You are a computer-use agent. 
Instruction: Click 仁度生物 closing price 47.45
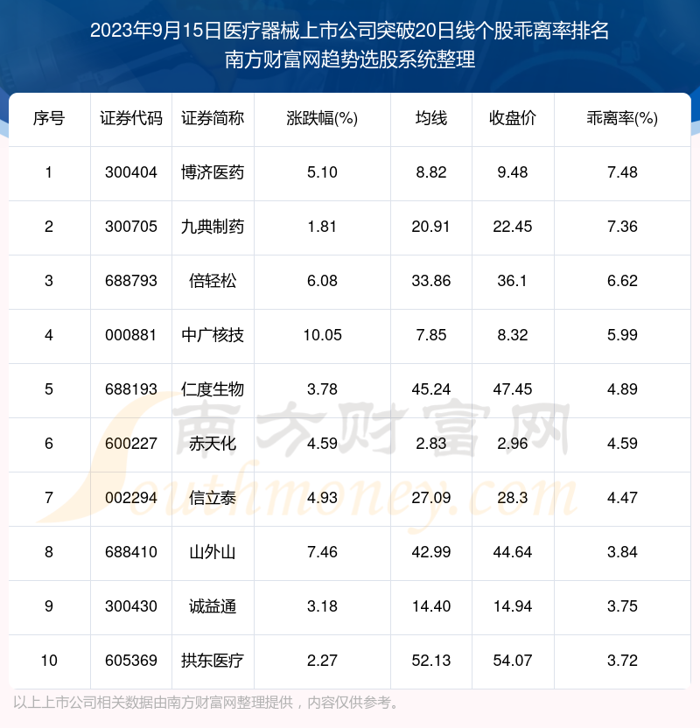click(513, 389)
